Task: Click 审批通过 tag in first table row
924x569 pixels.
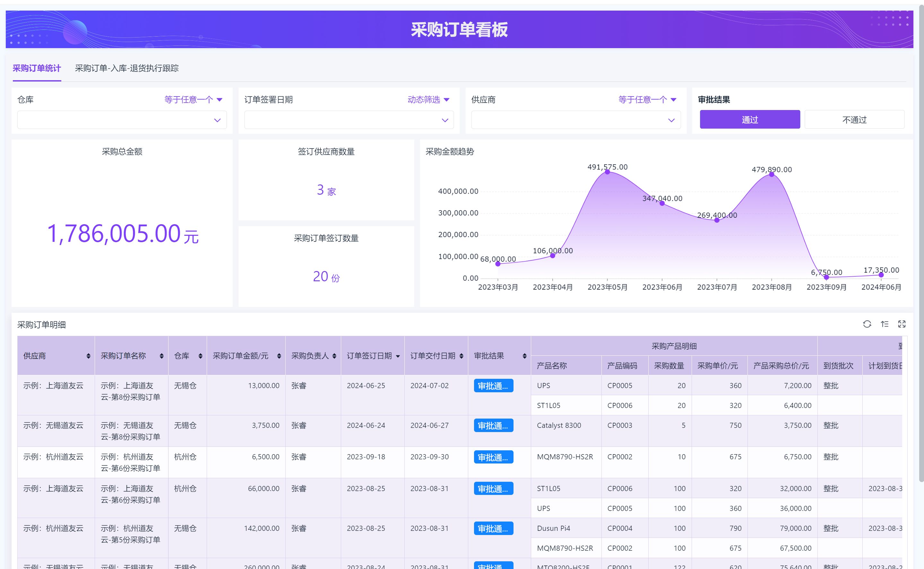Action: [x=493, y=386]
